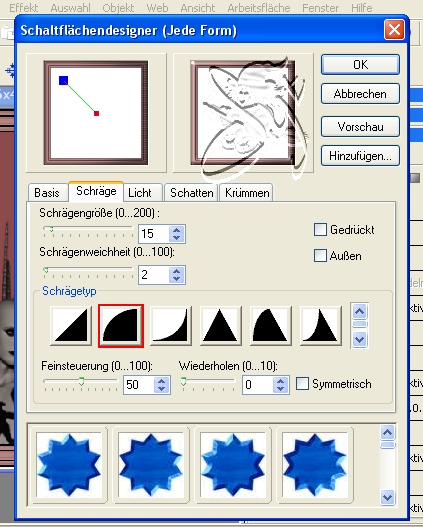423x527 pixels.
Task: Switch to the Schatten tab
Action: (192, 193)
